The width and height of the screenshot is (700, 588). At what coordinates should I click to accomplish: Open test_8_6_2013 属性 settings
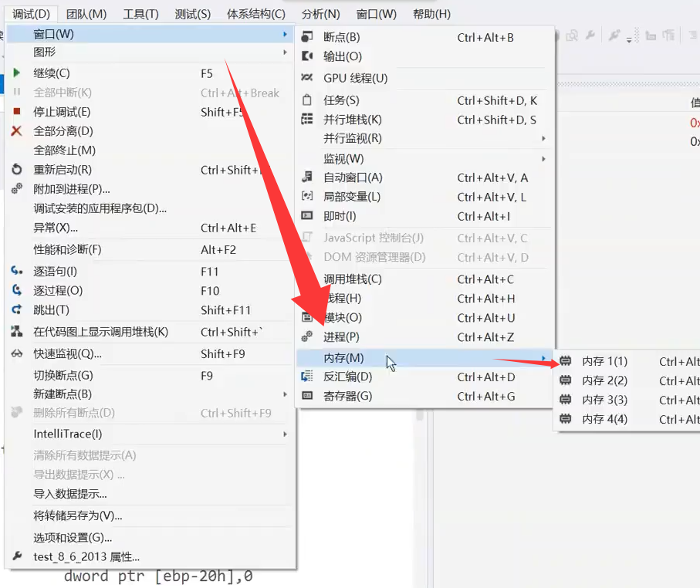(80, 557)
